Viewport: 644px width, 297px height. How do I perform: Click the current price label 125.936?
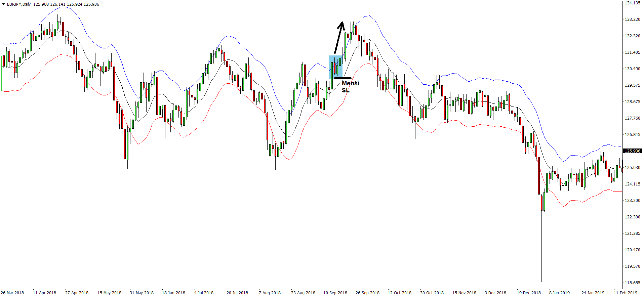(632, 151)
